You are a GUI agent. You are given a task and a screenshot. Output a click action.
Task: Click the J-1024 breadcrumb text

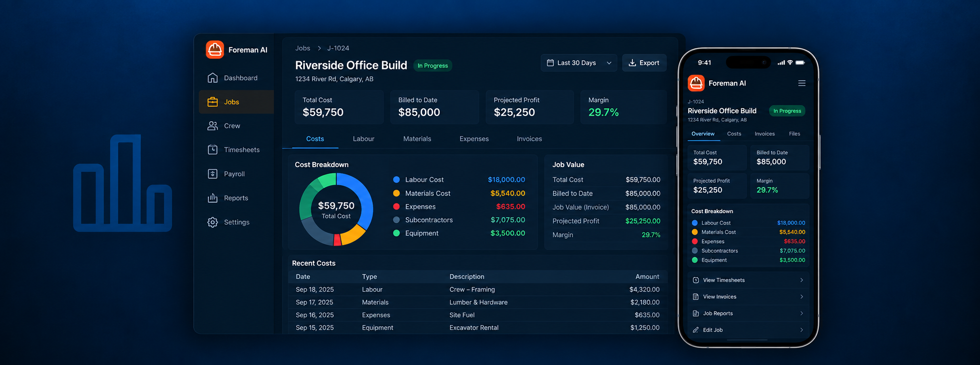coord(338,48)
